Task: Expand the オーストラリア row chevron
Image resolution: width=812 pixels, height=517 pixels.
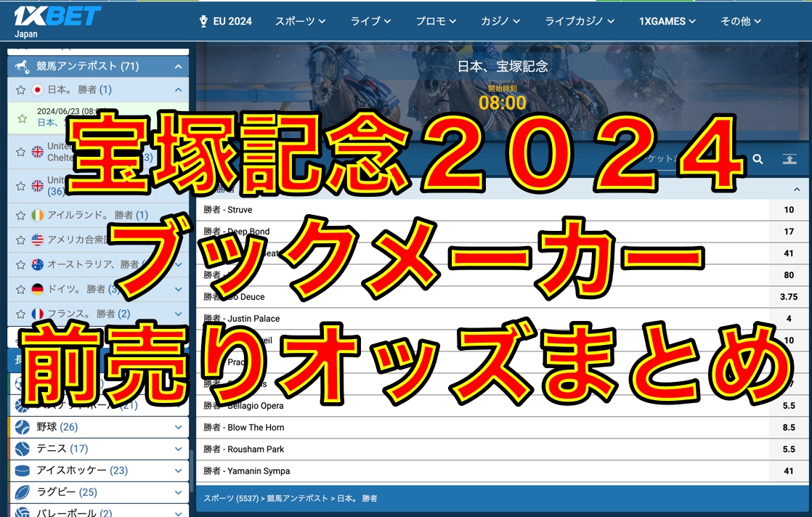Action: (x=178, y=264)
